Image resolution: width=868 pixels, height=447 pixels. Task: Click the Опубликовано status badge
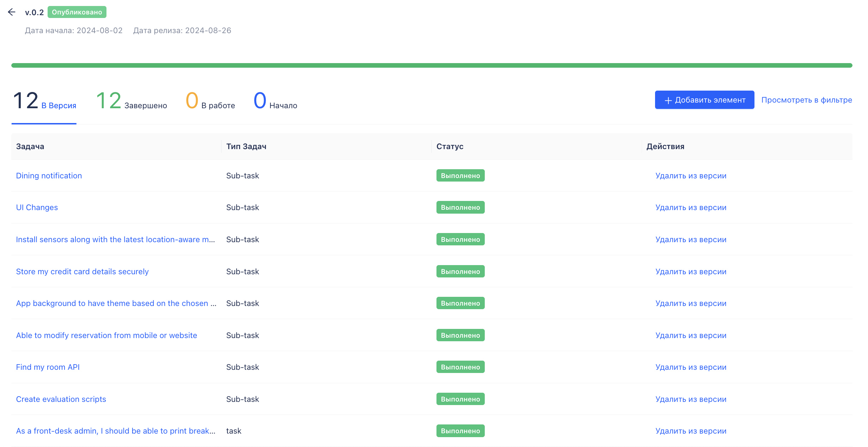point(77,12)
